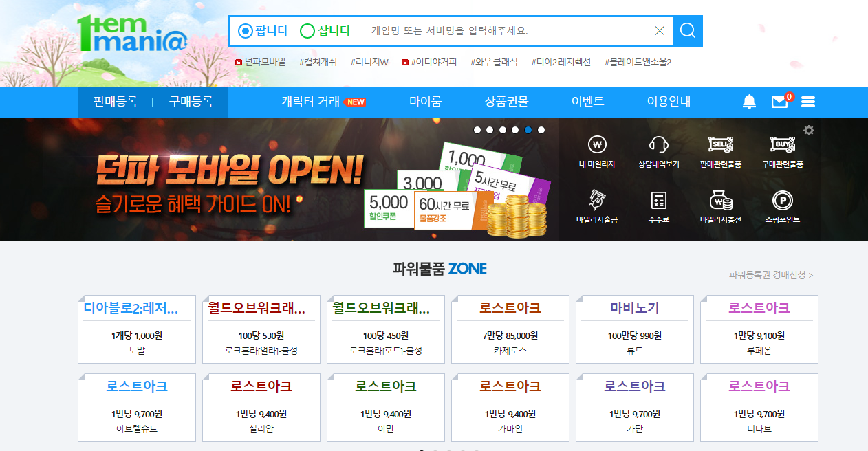This screenshot has width=868, height=451.
Task: Focus the game name search field
Action: pyautogui.click(x=507, y=31)
